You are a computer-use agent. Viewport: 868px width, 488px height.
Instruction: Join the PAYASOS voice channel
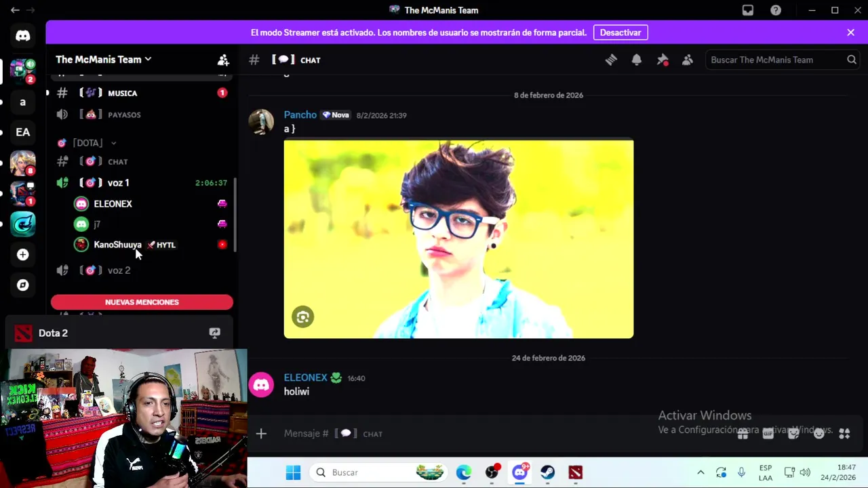click(142, 115)
